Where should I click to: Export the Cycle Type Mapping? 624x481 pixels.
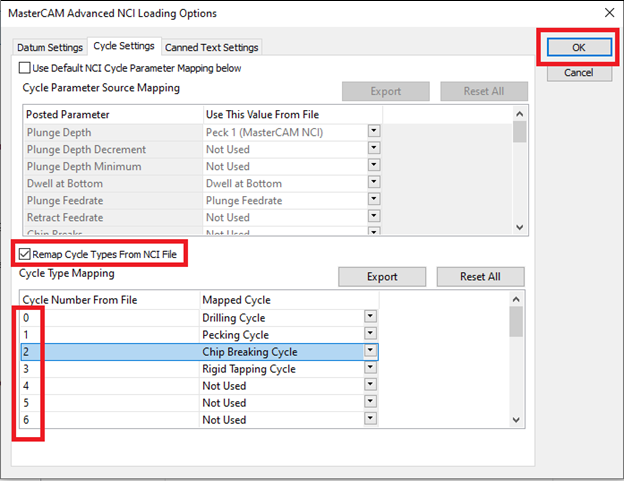(x=382, y=277)
